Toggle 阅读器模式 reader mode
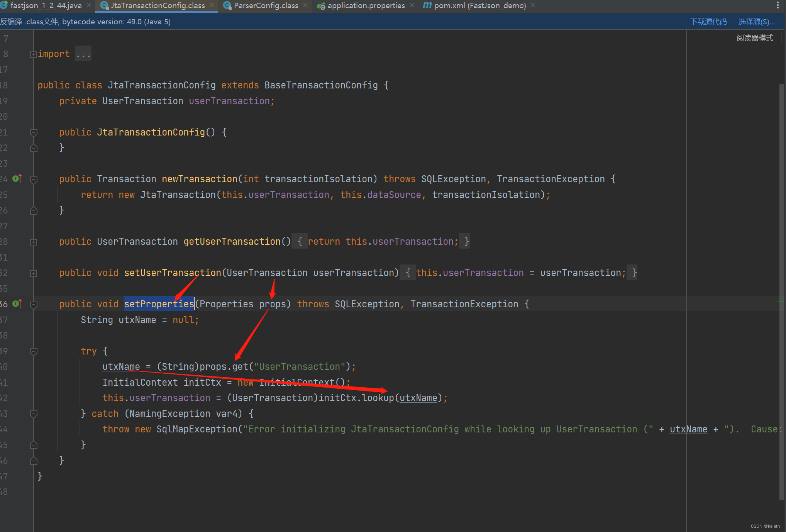786x532 pixels. (754, 37)
